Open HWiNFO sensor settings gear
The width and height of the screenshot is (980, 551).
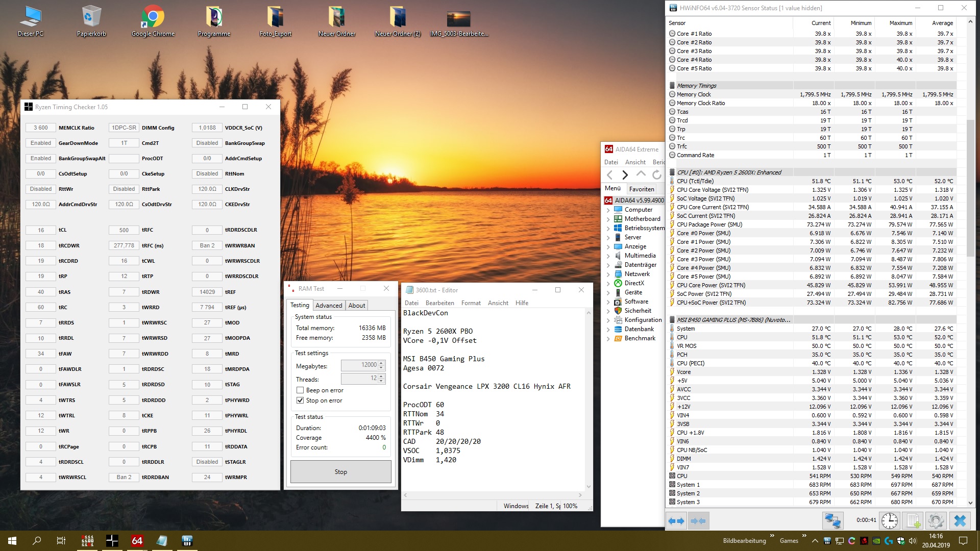936,521
